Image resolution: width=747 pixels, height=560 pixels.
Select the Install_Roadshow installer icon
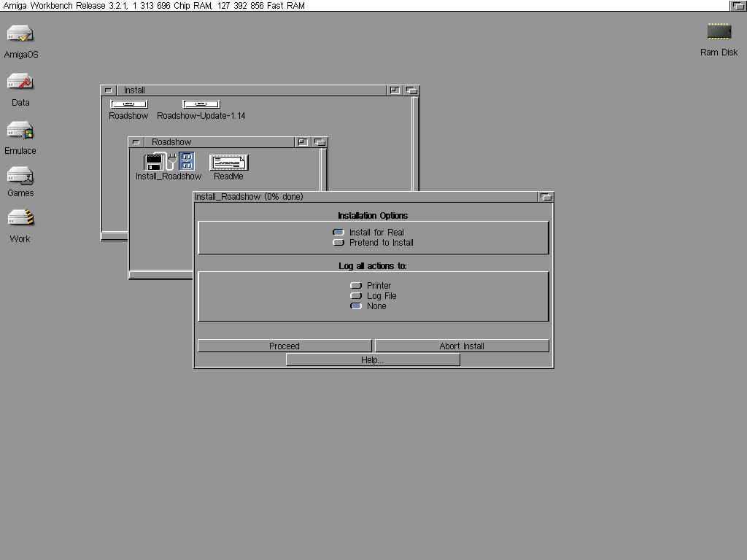coord(169,161)
